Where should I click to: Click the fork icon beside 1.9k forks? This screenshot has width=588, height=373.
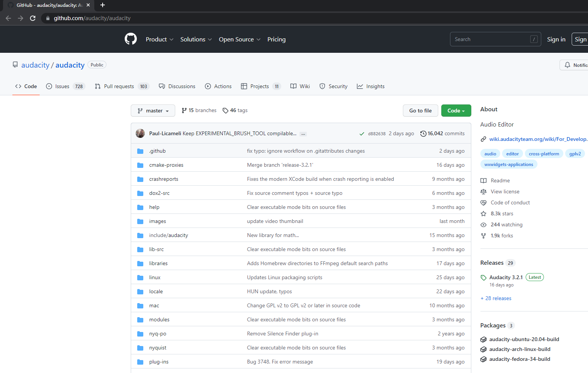(483, 235)
